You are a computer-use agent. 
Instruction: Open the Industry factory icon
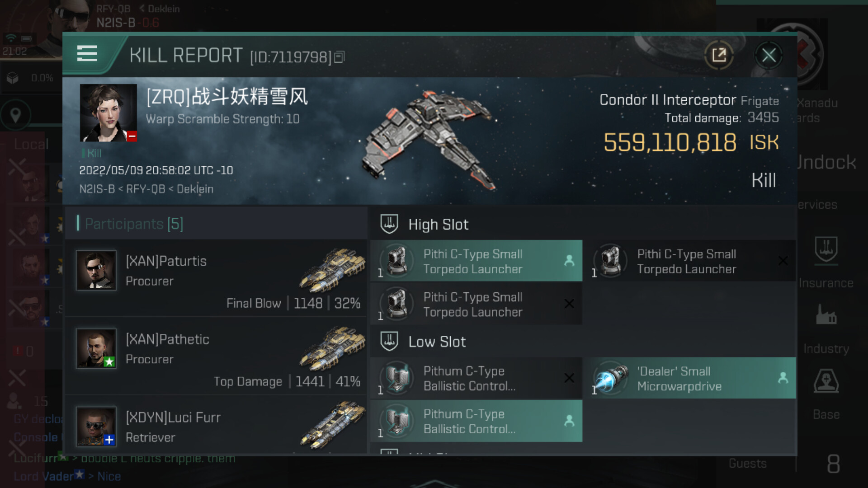826,314
